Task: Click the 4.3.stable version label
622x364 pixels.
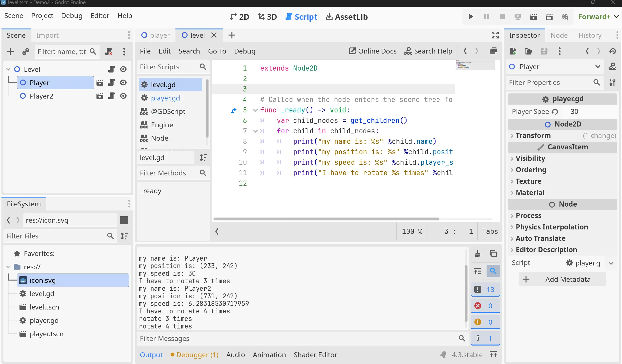Action: (x=467, y=355)
